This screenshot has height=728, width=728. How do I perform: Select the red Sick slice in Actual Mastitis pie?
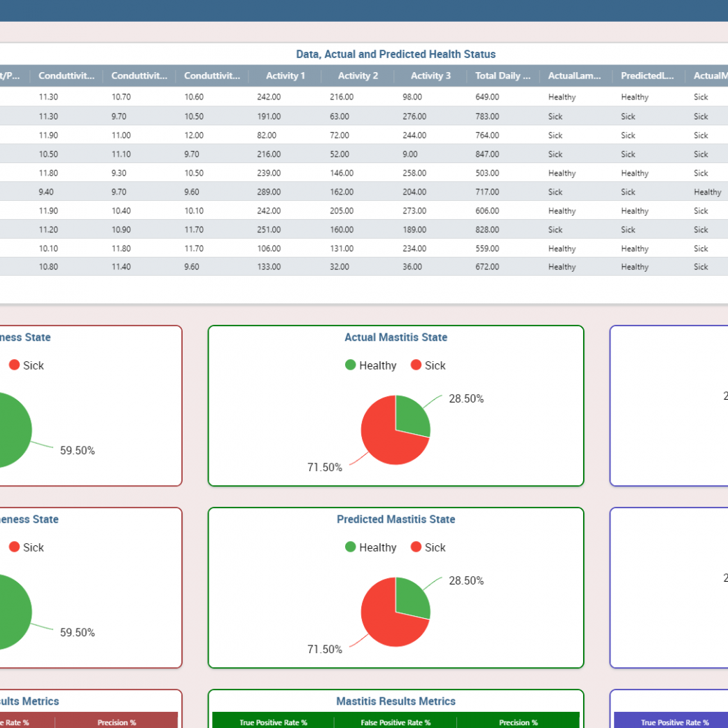pyautogui.click(x=385, y=440)
